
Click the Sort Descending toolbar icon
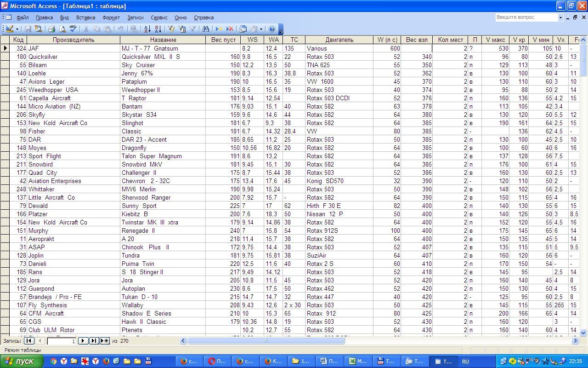point(158,29)
